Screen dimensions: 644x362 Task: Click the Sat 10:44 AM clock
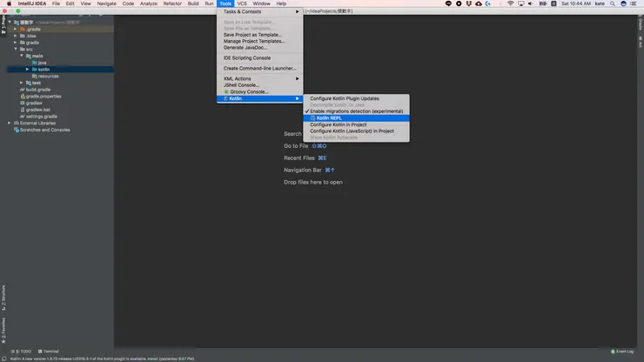576,3
